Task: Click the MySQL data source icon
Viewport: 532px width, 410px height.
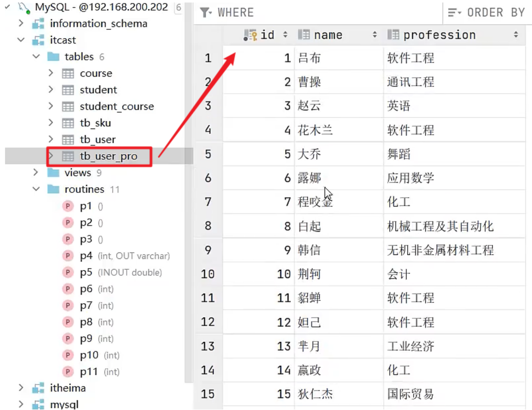Action: tap(24, 8)
